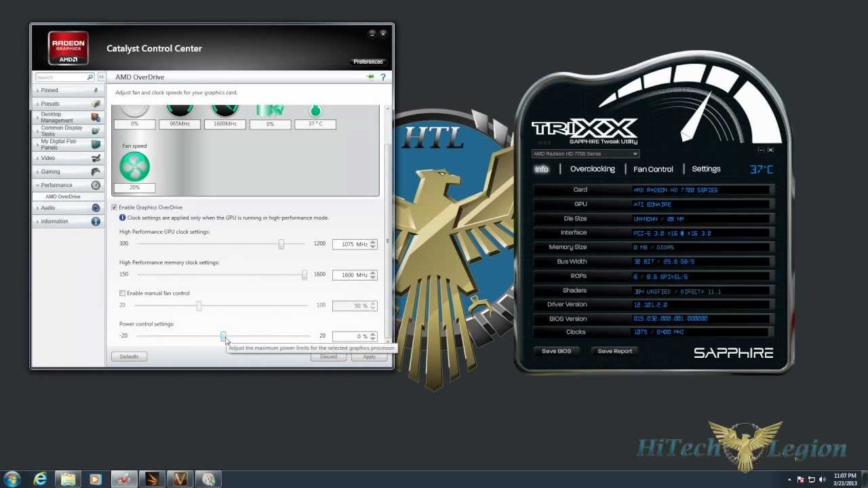Expand the Video category chevron
868x488 pixels.
(37, 158)
